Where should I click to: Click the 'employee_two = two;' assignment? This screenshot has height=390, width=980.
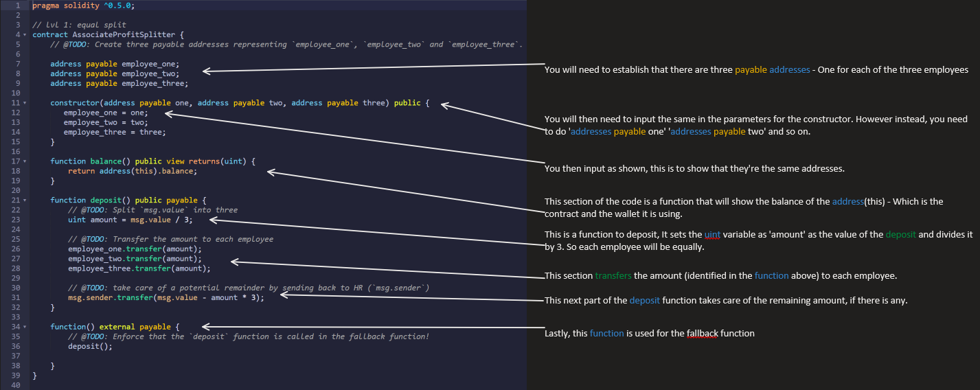pos(106,122)
